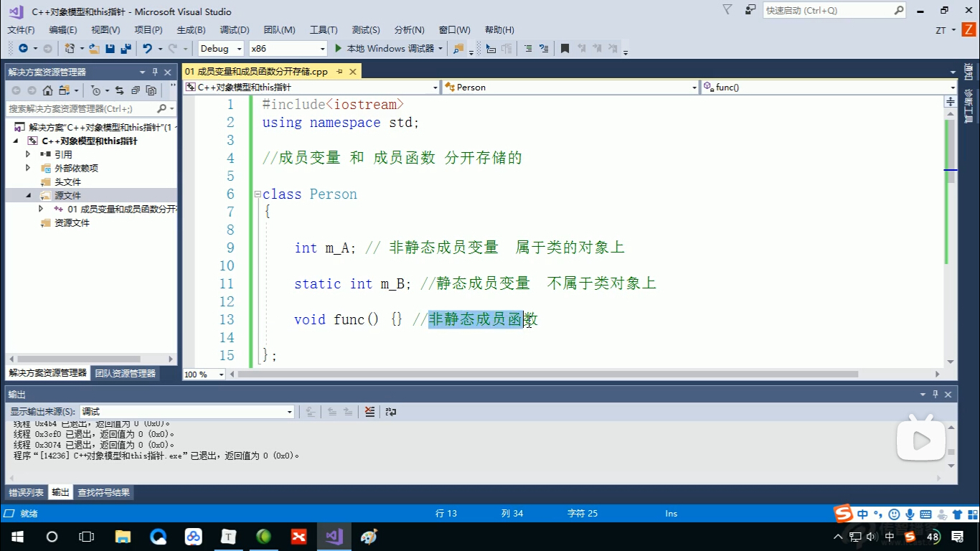This screenshot has height=551, width=980.
Task: Click the Undo arrow icon
Action: (147, 49)
